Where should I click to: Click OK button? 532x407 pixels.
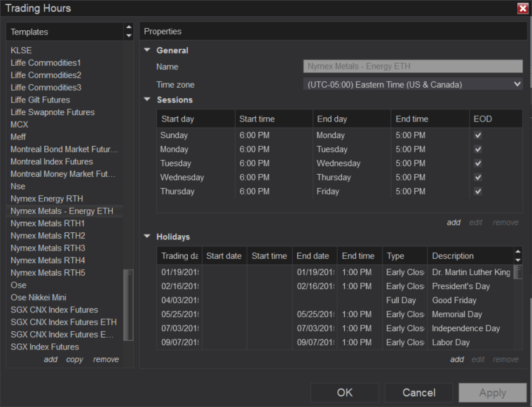point(345,393)
